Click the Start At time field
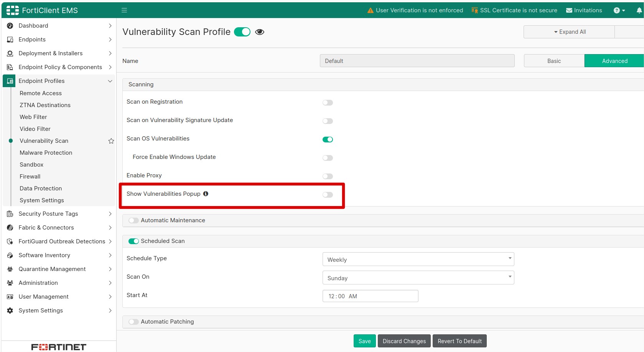This screenshot has width=644, height=352. [x=370, y=296]
